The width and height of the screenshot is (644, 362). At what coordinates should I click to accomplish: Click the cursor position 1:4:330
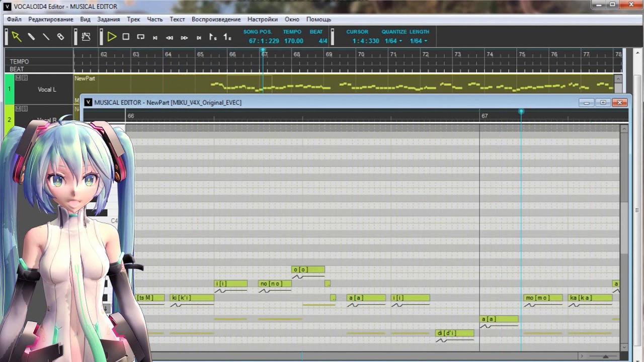366,41
